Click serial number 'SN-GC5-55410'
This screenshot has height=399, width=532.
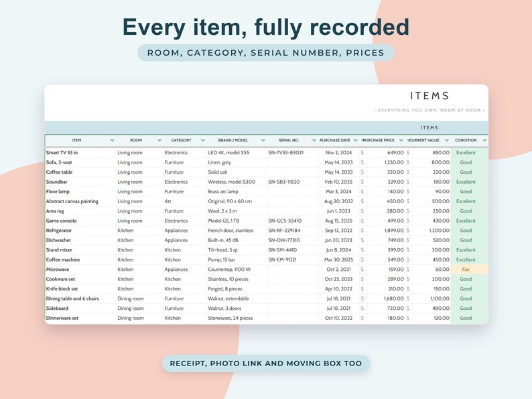pos(285,221)
